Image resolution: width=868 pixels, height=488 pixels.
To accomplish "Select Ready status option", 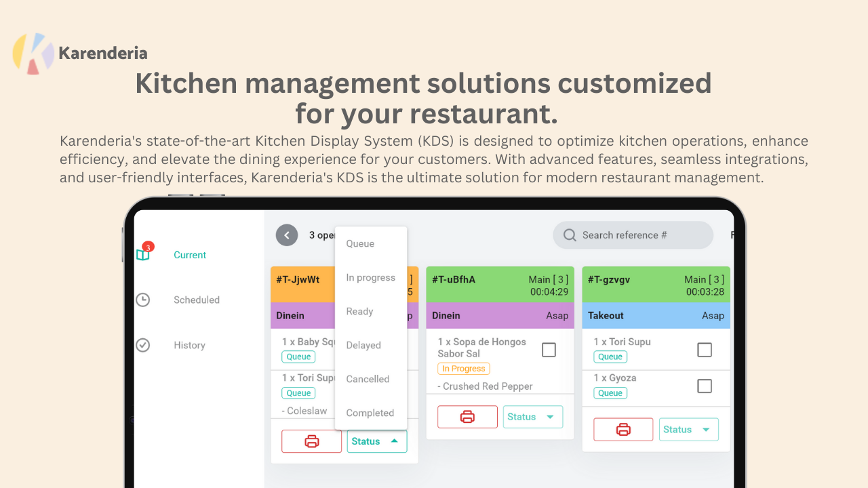I will click(x=359, y=311).
